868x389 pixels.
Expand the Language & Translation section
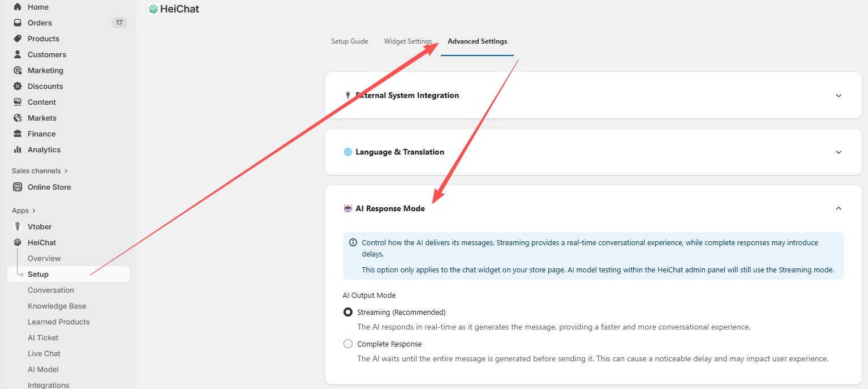pyautogui.click(x=838, y=152)
